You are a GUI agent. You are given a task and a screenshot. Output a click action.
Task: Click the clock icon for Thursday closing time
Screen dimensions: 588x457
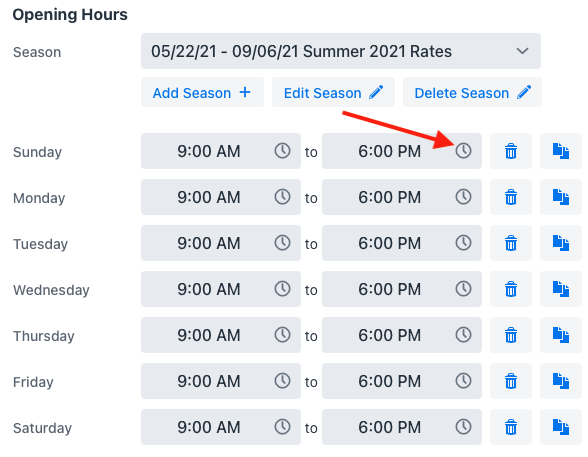coord(463,335)
